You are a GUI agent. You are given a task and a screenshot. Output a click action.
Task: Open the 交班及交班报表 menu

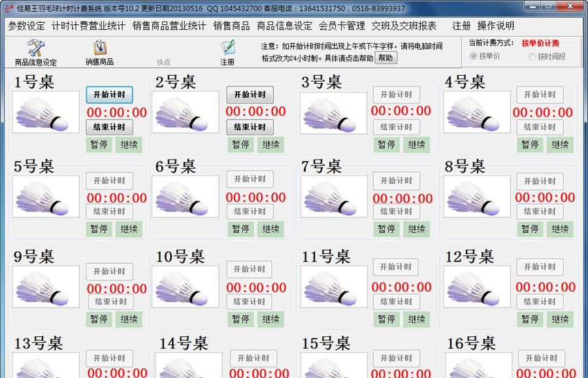pyautogui.click(x=404, y=26)
